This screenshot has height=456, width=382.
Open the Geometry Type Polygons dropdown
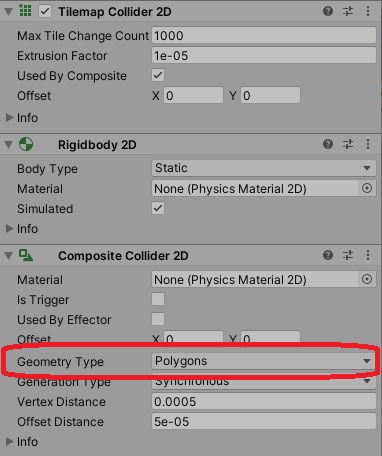click(x=264, y=361)
